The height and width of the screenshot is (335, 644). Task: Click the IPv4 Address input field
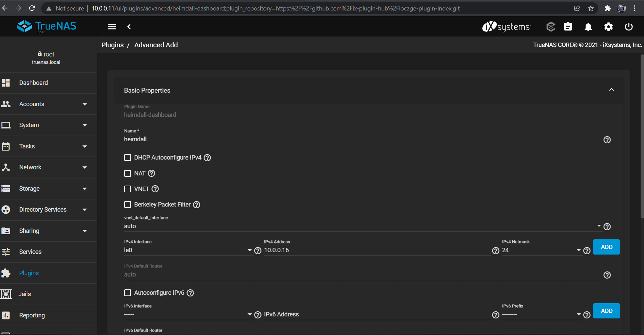pyautogui.click(x=377, y=250)
